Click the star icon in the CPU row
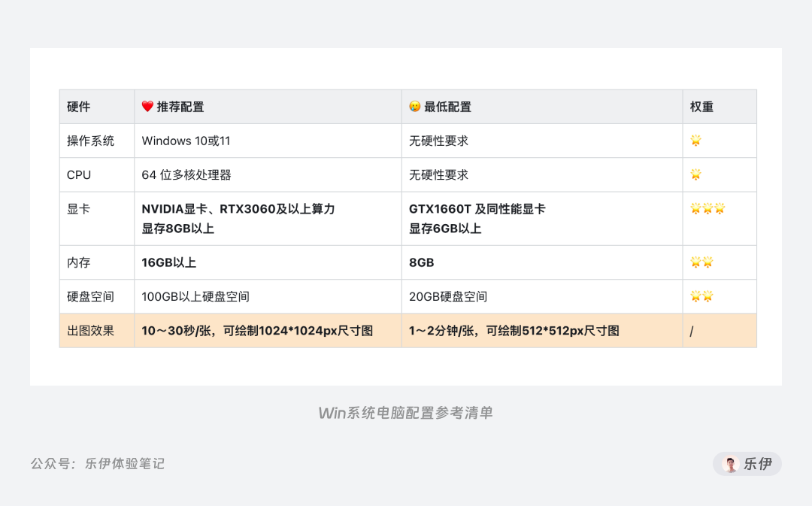 pos(695,174)
